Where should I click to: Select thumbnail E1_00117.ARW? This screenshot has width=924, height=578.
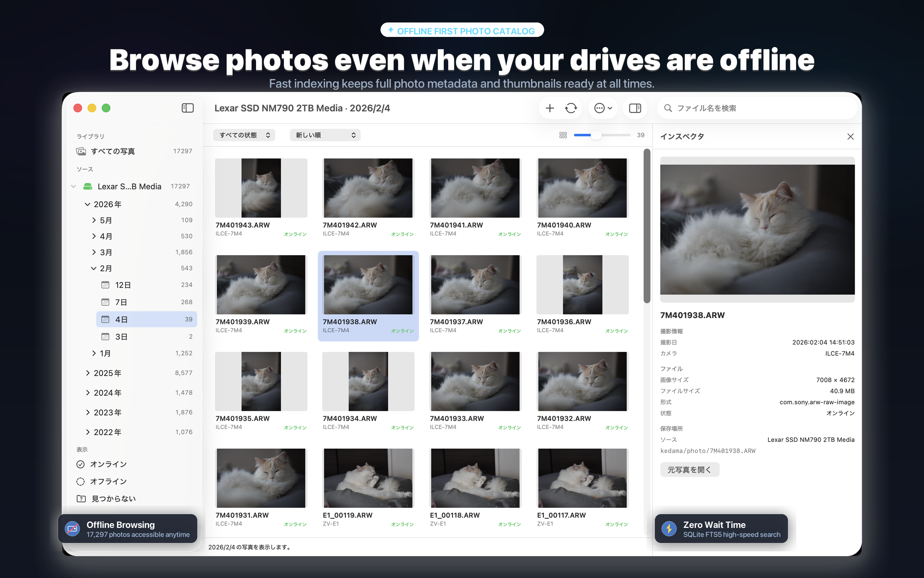pos(582,478)
